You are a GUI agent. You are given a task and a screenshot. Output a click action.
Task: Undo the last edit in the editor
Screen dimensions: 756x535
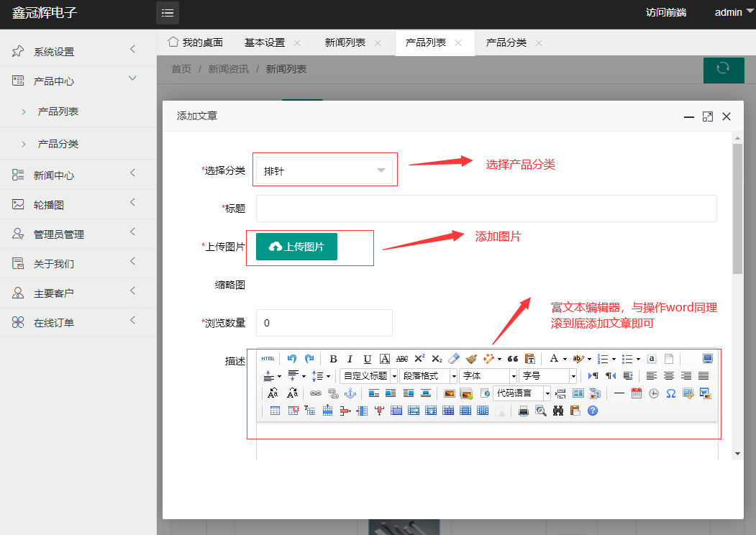[292, 359]
